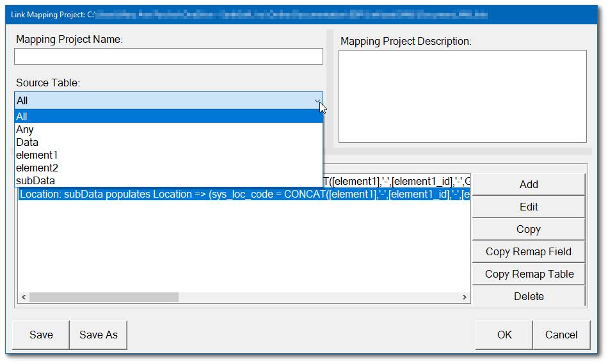Select the Location subData populates Location row
The image size is (608, 364).
coord(244,194)
